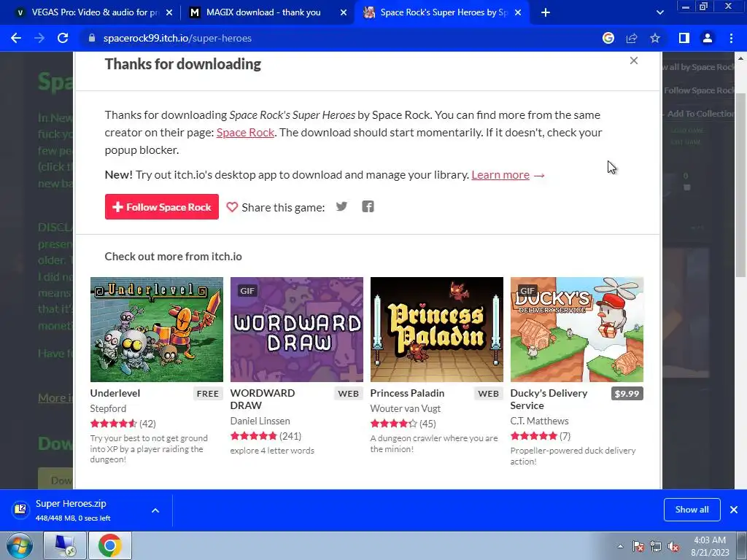The width and height of the screenshot is (747, 560).
Task: Open Princess Paladin game thumbnail
Action: tap(437, 330)
